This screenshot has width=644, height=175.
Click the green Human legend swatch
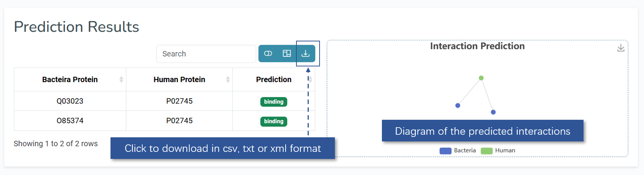[x=486, y=151]
